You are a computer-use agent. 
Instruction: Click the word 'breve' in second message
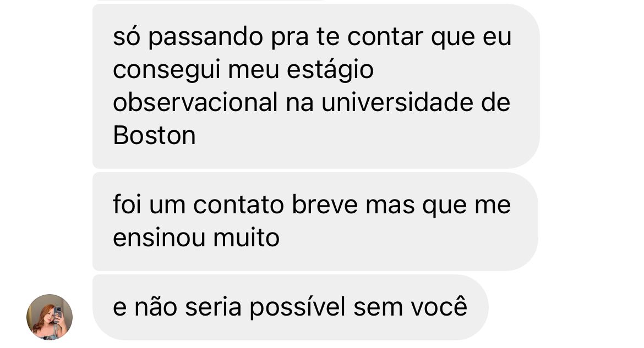pyautogui.click(x=325, y=205)
